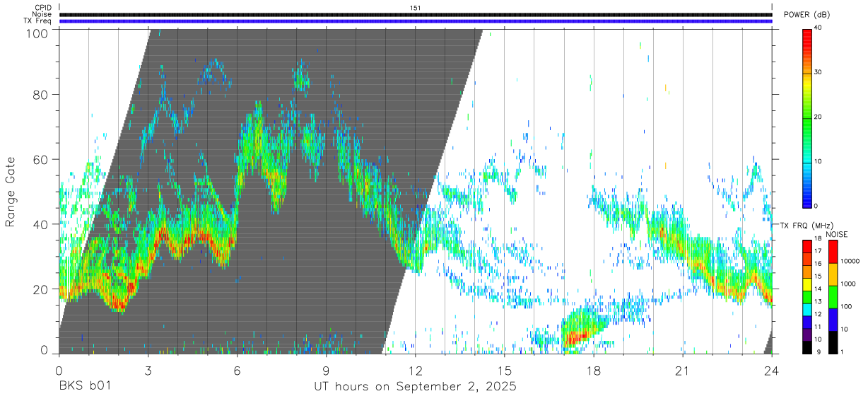Click the Range Gate axis title

pyautogui.click(x=11, y=192)
